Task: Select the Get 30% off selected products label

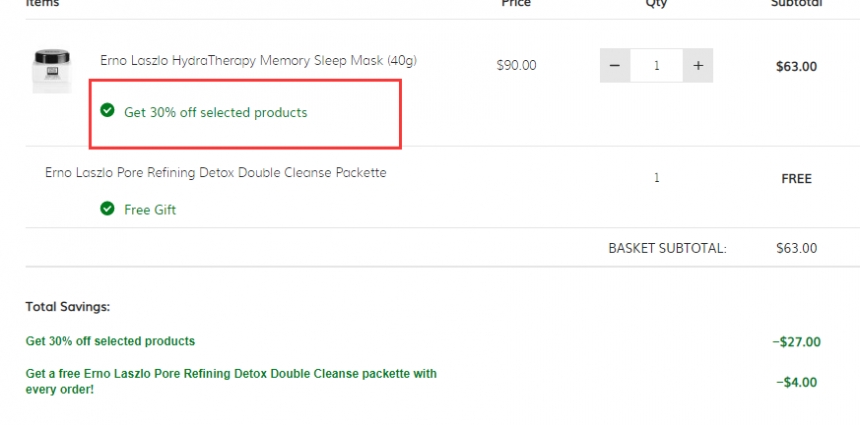Action: pos(216,112)
